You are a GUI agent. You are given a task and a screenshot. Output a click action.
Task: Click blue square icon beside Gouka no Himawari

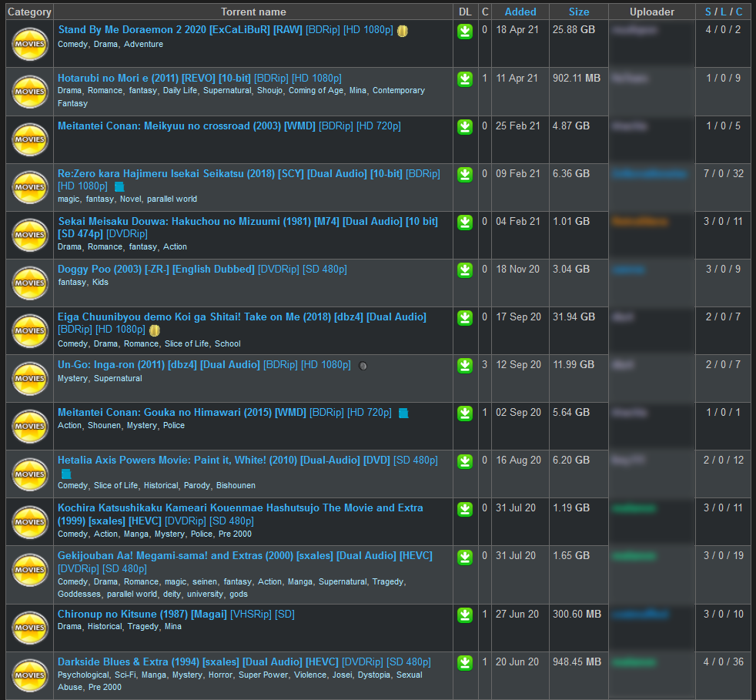[x=403, y=414]
